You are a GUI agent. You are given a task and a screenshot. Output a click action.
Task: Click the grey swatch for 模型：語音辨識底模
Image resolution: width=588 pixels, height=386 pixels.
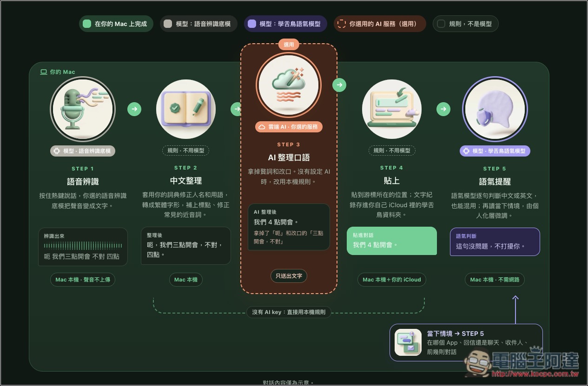click(x=168, y=24)
